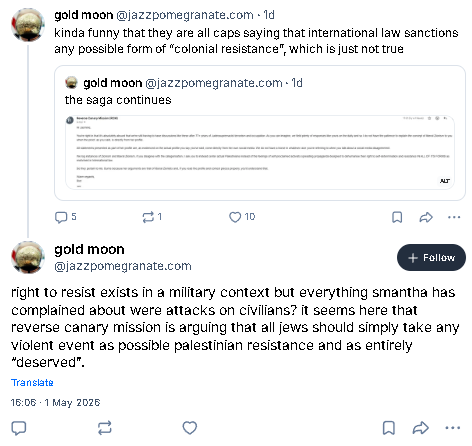Open more options on the main post
472x446 pixels.
(453, 428)
